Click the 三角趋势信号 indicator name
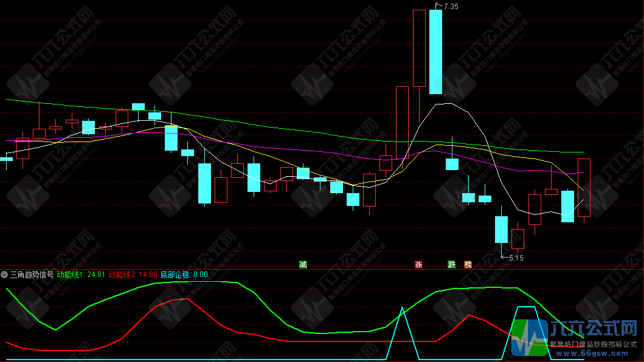Screen dimensions: 644x362 31,275
